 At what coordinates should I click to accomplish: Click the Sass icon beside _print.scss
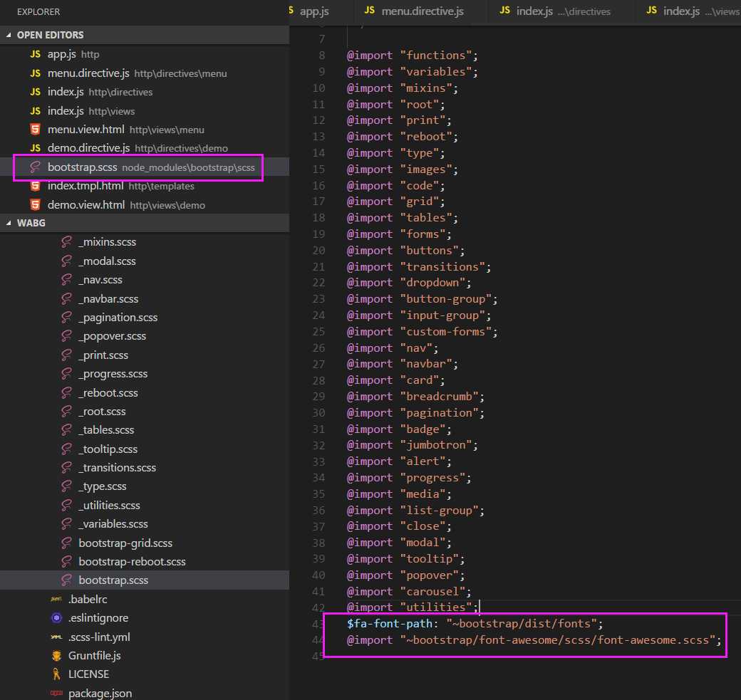(67, 355)
